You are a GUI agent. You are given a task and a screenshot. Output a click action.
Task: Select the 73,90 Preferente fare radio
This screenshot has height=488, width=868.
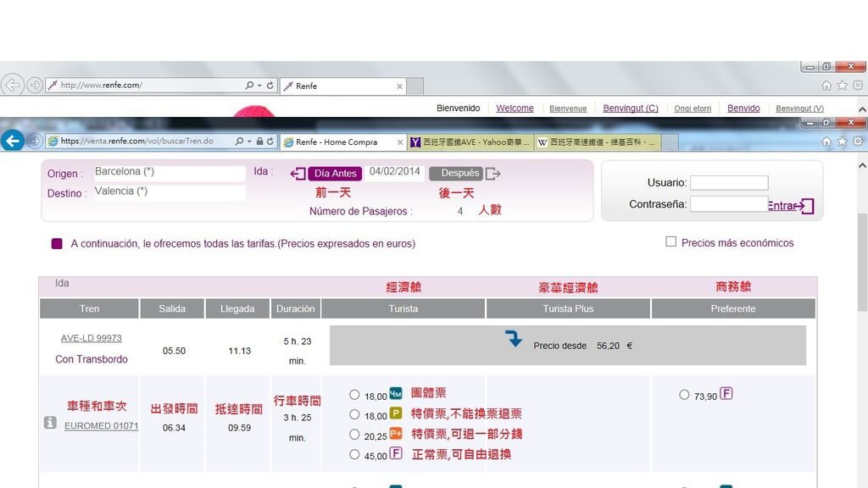click(684, 395)
